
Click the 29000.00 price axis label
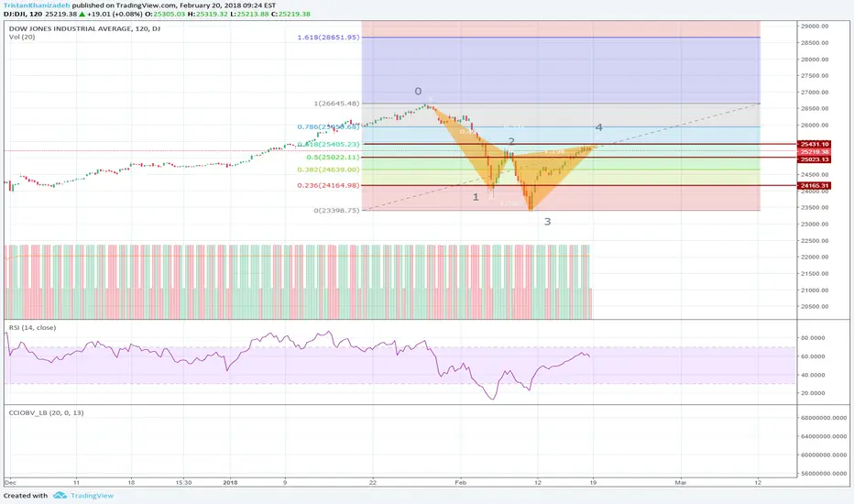[815, 26]
